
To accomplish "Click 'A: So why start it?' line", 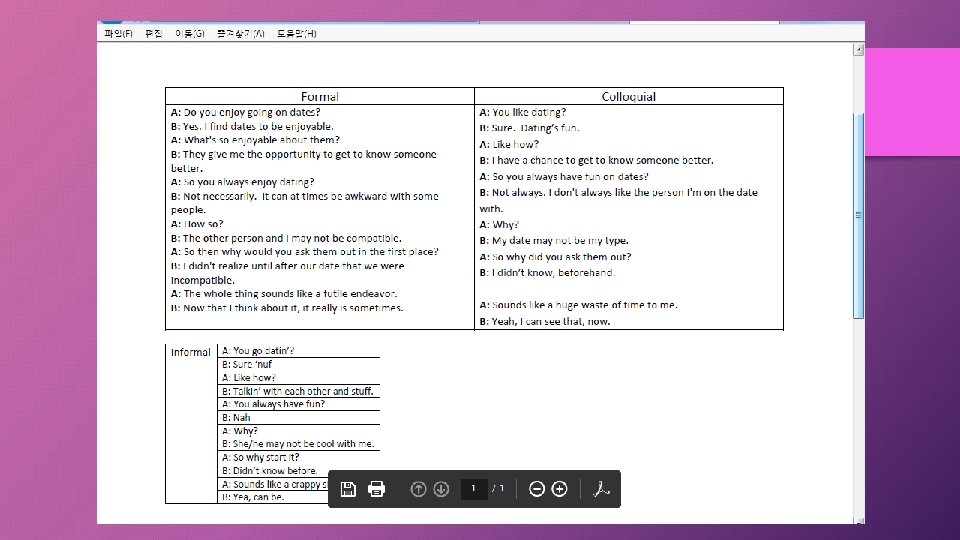I will point(260,457).
